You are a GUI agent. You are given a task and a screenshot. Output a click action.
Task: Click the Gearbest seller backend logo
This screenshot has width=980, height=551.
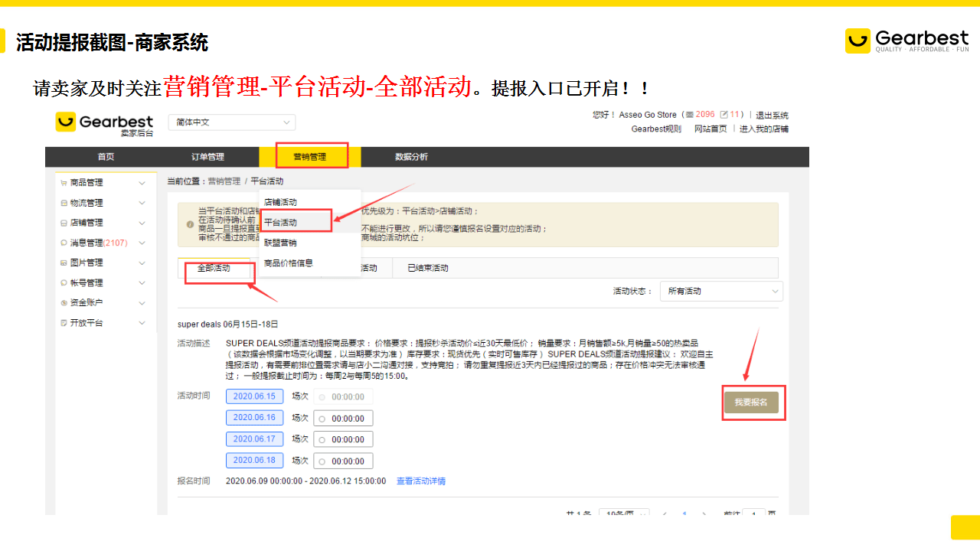tap(104, 125)
